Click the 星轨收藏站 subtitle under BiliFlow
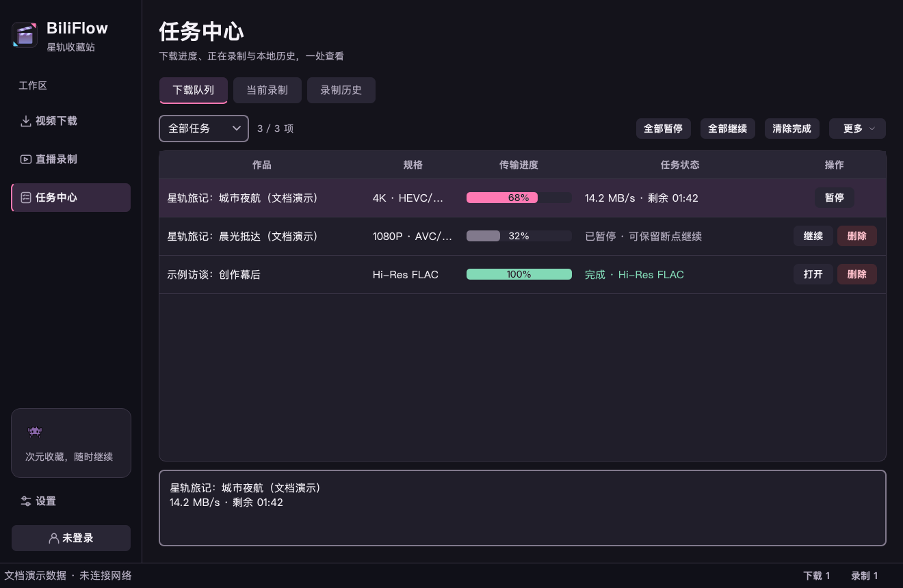903x588 pixels. [70, 48]
